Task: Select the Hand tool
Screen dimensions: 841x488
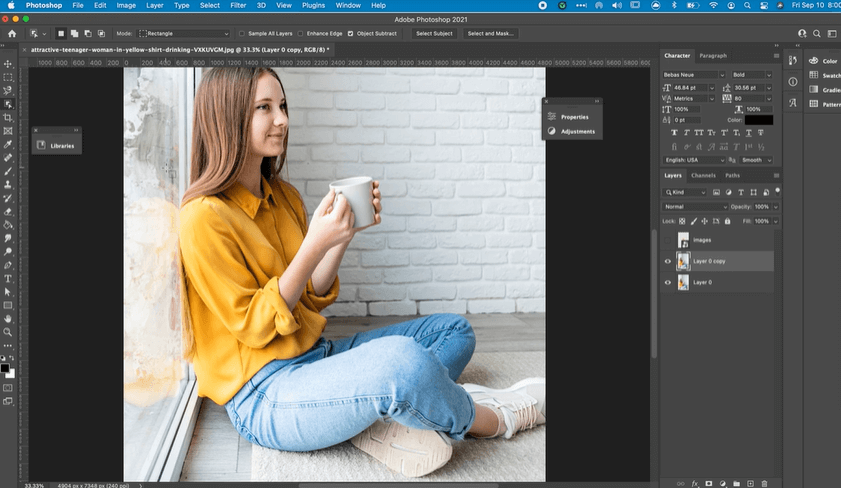Action: [8, 319]
